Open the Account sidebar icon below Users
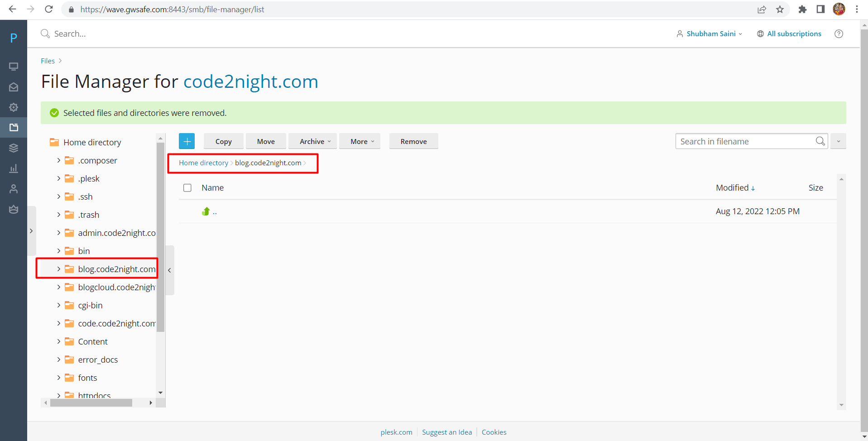 (x=14, y=209)
